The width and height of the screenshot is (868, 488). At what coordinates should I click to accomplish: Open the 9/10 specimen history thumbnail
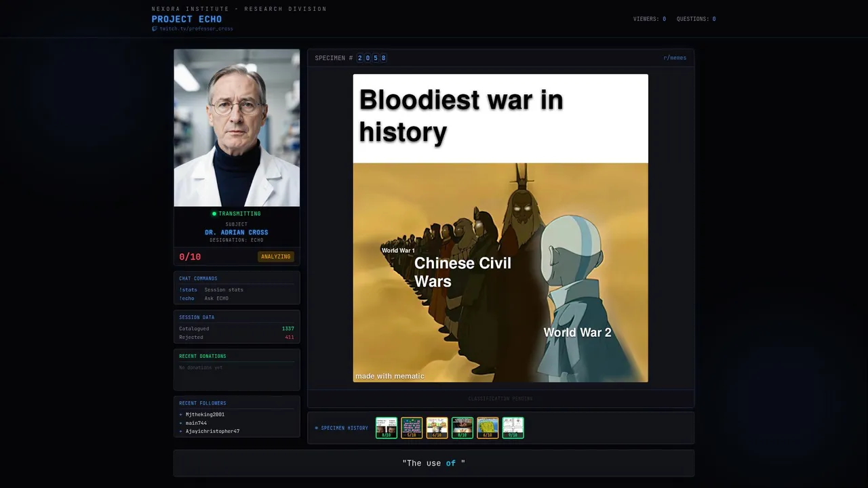[x=513, y=428]
